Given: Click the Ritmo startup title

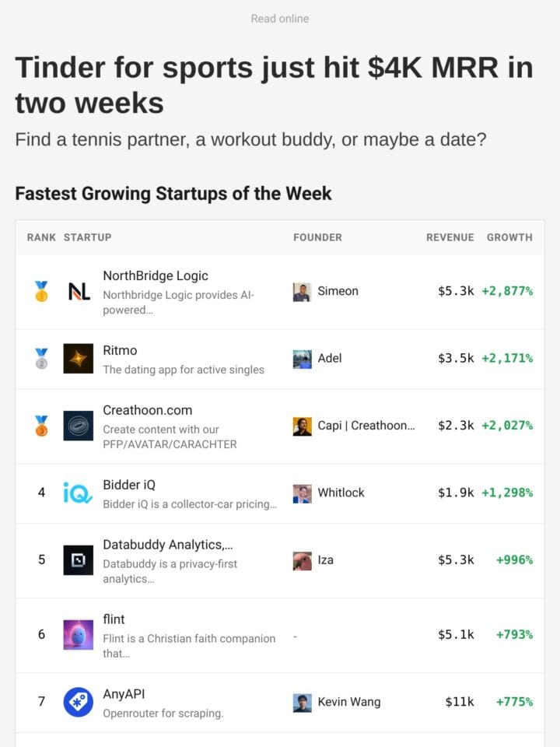Looking at the screenshot, I should click(120, 350).
